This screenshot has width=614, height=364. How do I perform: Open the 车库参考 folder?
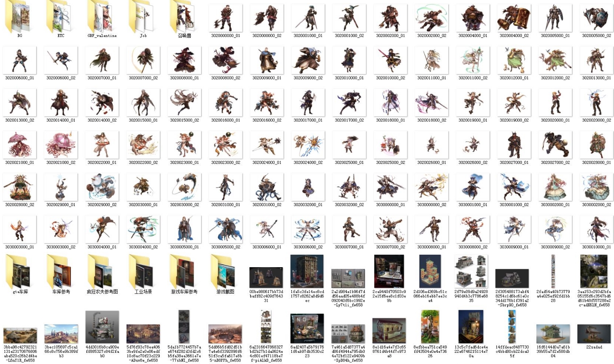pyautogui.click(x=59, y=271)
